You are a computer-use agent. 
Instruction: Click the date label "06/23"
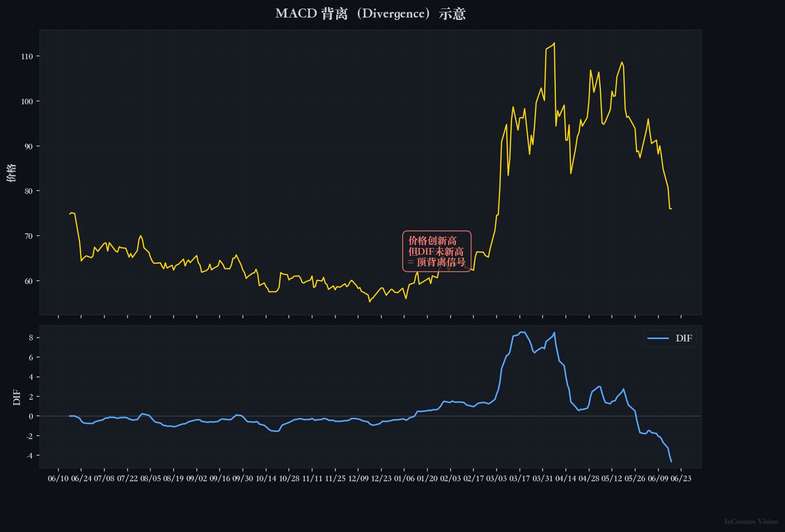tap(681, 478)
